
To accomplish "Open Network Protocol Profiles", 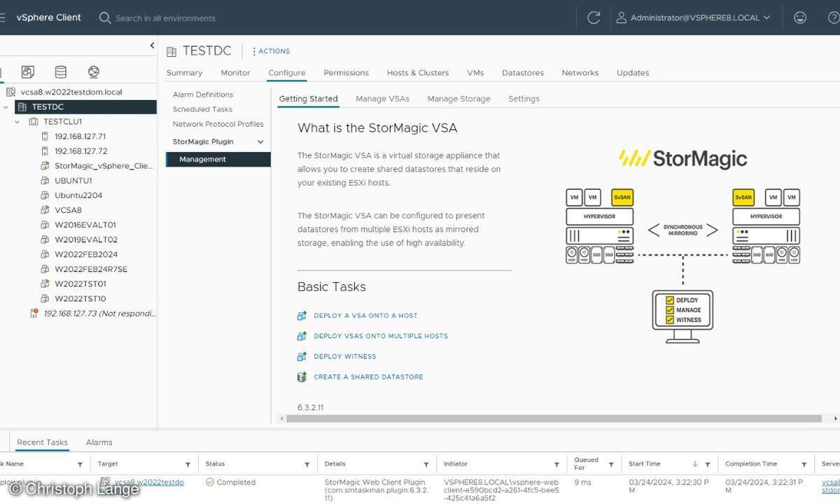I will pyautogui.click(x=218, y=124).
